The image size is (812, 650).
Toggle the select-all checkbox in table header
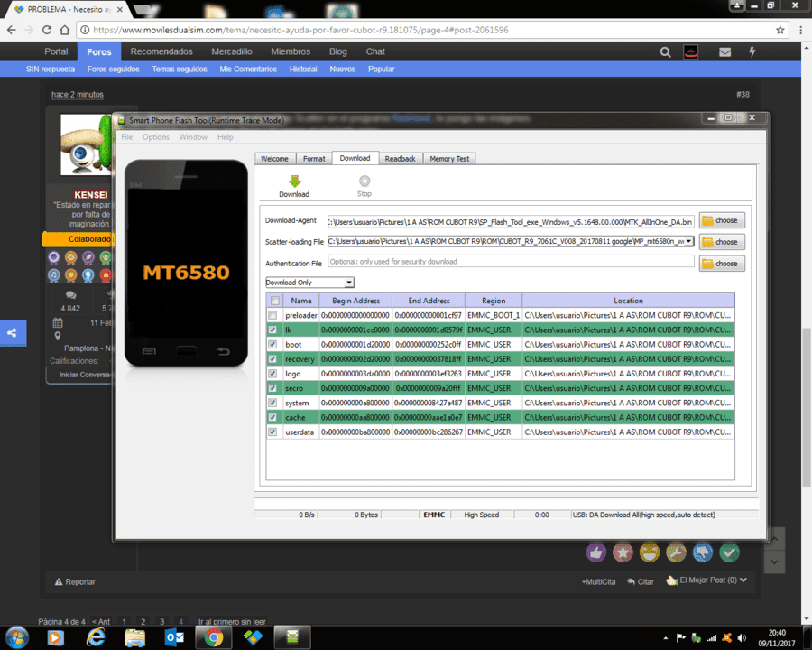coord(275,301)
